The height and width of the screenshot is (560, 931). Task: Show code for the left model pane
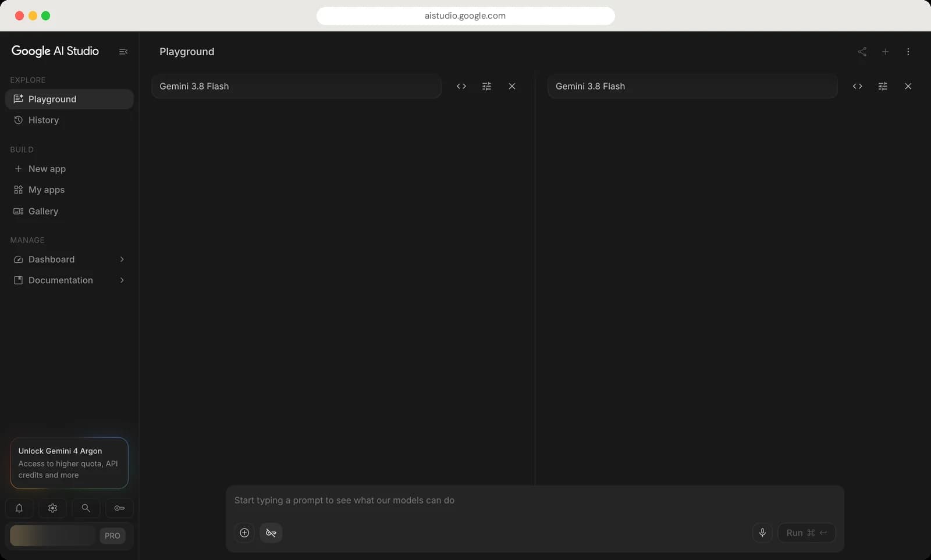pos(461,86)
